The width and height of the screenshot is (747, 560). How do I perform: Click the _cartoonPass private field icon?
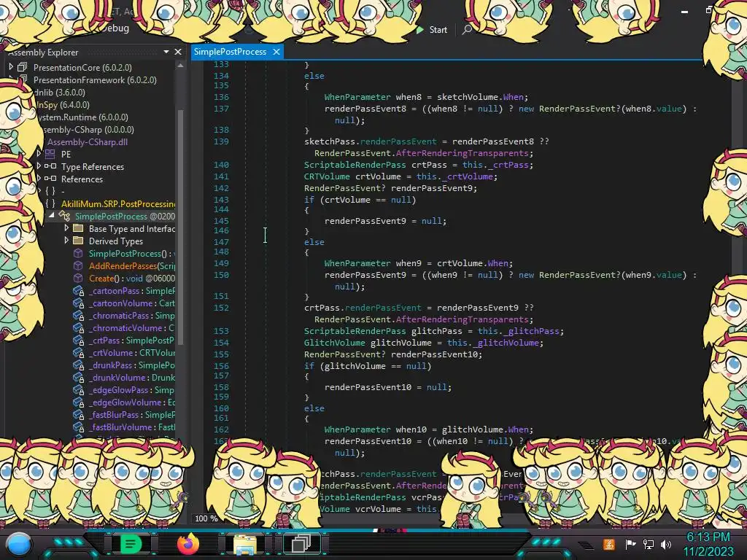(x=79, y=291)
